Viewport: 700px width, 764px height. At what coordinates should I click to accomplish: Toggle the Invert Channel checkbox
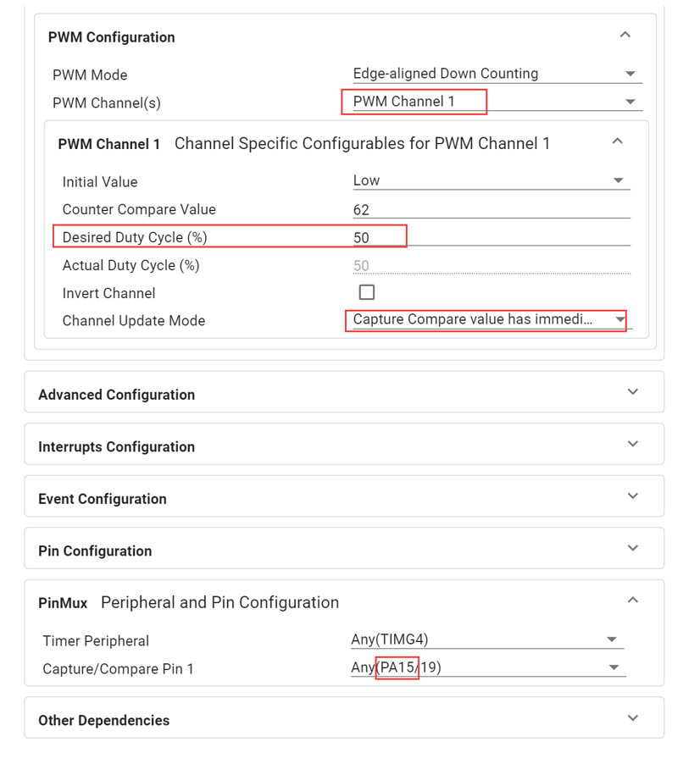tap(367, 292)
